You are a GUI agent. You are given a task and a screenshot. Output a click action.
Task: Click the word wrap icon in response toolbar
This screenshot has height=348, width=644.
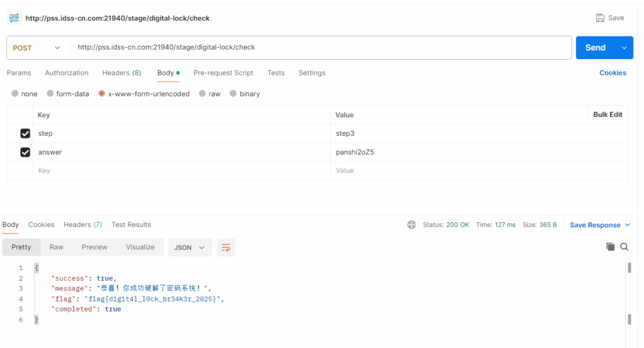tap(226, 247)
